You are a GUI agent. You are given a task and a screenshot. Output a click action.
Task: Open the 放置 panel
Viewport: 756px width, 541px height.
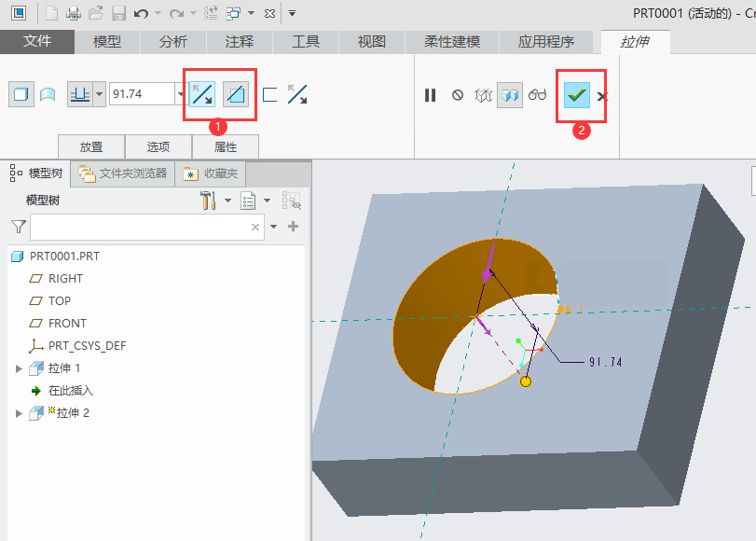click(91, 146)
